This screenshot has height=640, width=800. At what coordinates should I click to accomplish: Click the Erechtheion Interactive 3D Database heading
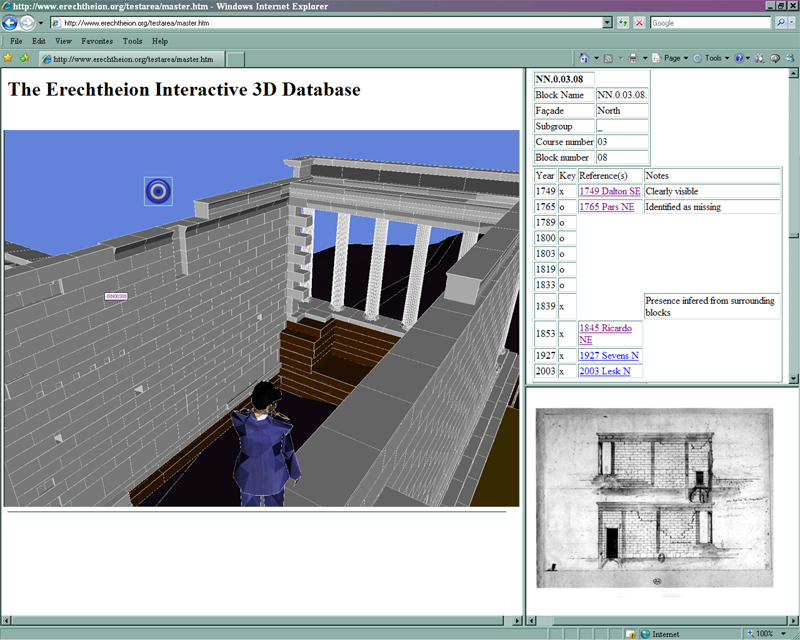coord(184,89)
